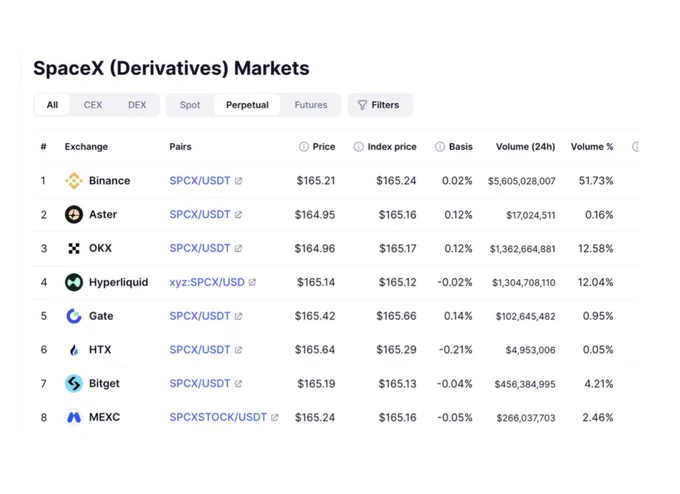The width and height of the screenshot is (680, 494).
Task: Click the Hyperliquid exchange logo icon
Action: tap(74, 282)
